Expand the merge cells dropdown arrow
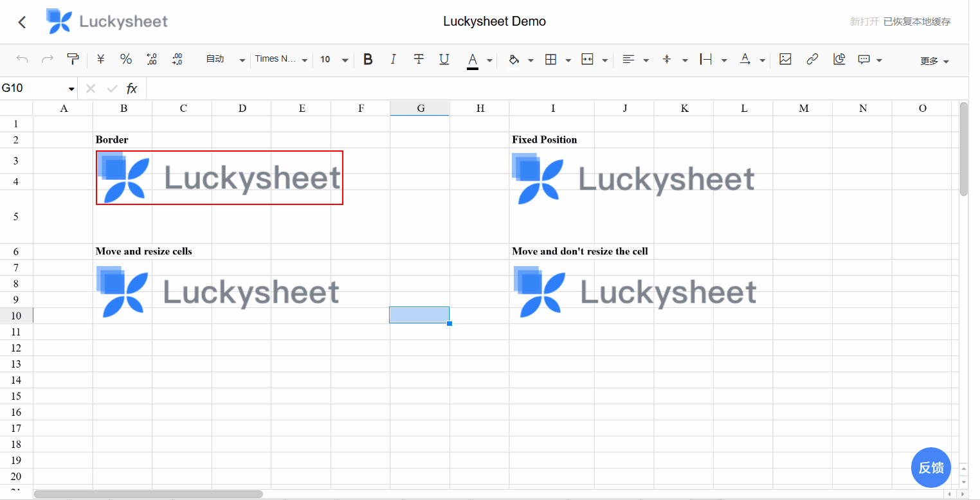 coord(604,60)
